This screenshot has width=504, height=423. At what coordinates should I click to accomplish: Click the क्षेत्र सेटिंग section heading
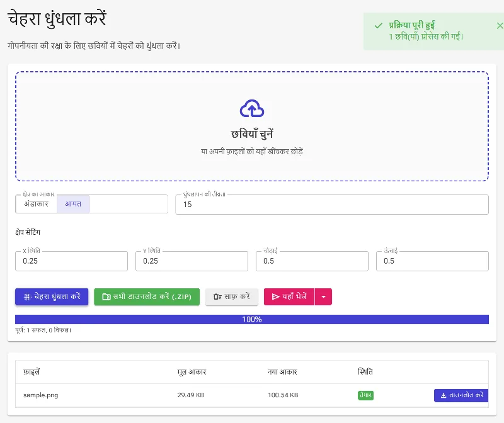coord(28,232)
